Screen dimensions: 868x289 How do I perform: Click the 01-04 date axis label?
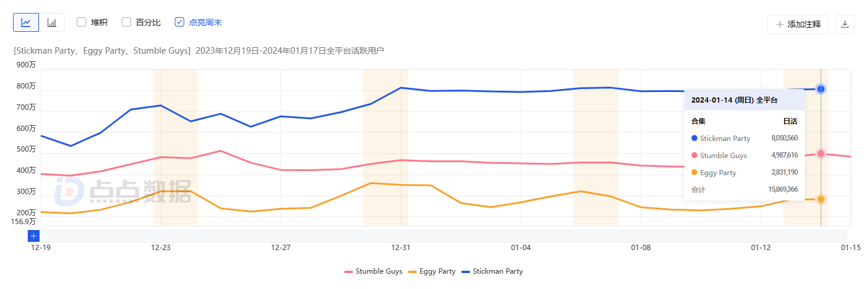(521, 248)
